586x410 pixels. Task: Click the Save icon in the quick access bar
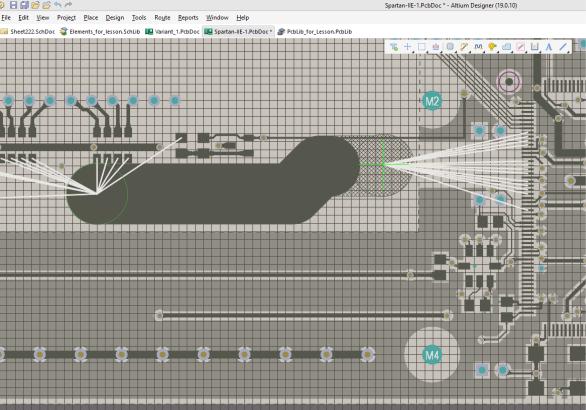pyautogui.click(x=13, y=5)
